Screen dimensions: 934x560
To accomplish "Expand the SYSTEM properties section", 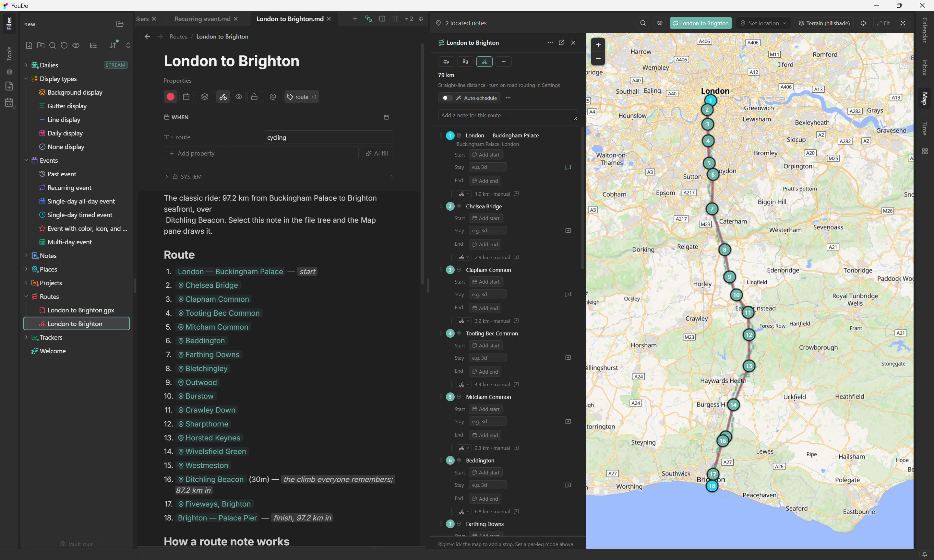I will pos(166,177).
